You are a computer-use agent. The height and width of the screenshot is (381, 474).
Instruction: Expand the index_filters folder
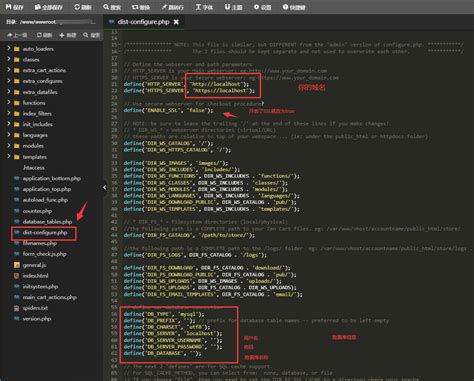(x=8, y=113)
